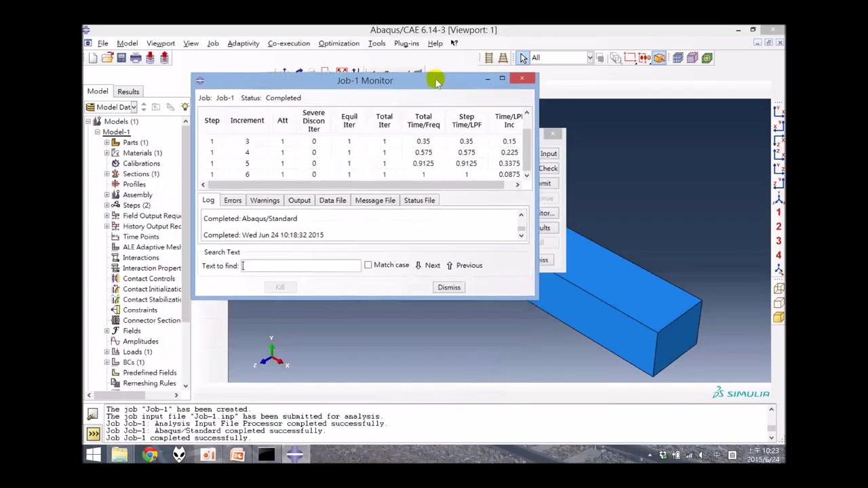Switch to the Status File tab
Screen dimensions: 868x488
419,200
